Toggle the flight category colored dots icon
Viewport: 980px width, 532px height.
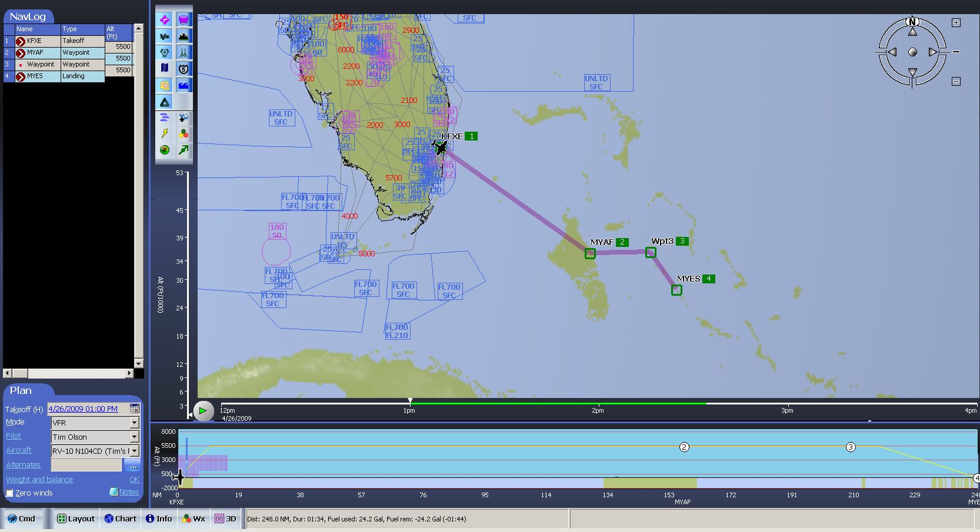[184, 134]
